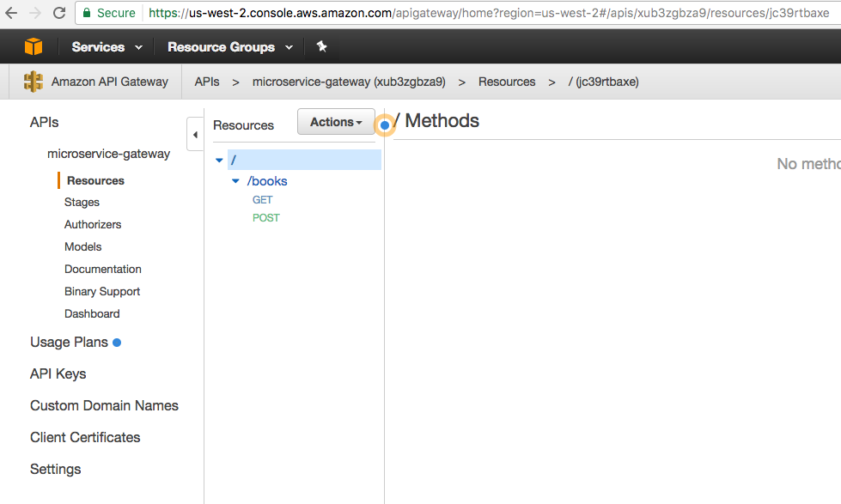Click the APIs heading in sidebar
The width and height of the screenshot is (841, 504).
(45, 122)
